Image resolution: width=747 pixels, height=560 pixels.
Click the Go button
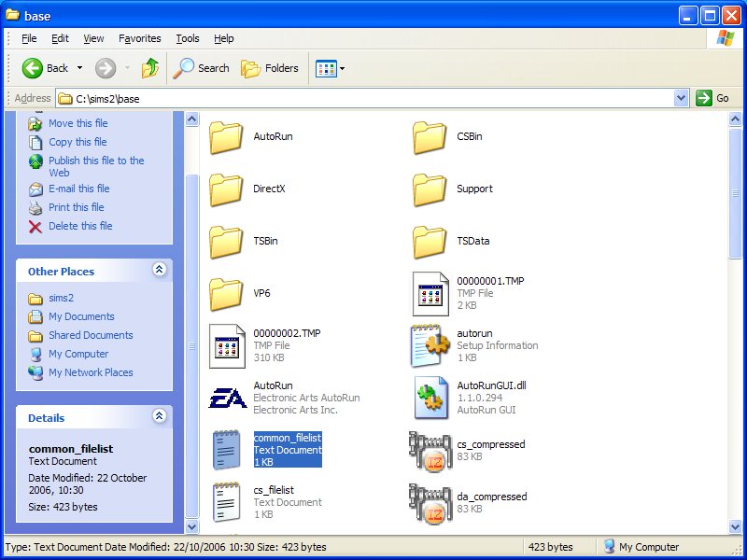pos(712,98)
